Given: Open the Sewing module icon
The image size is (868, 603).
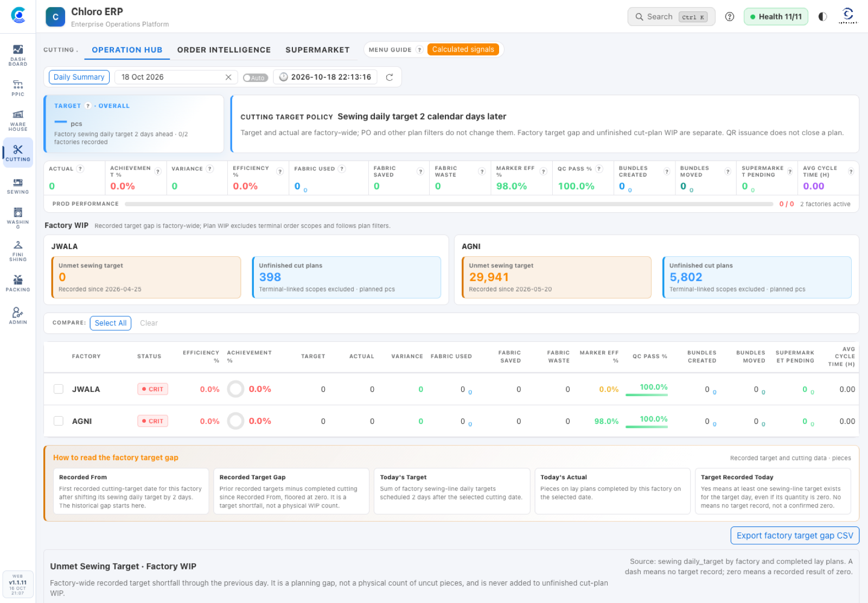Looking at the screenshot, I should click(18, 185).
